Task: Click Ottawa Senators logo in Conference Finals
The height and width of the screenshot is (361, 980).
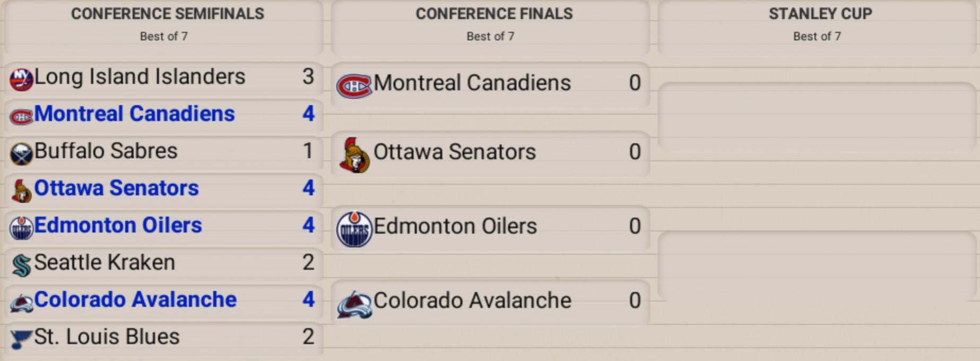Action: click(354, 156)
